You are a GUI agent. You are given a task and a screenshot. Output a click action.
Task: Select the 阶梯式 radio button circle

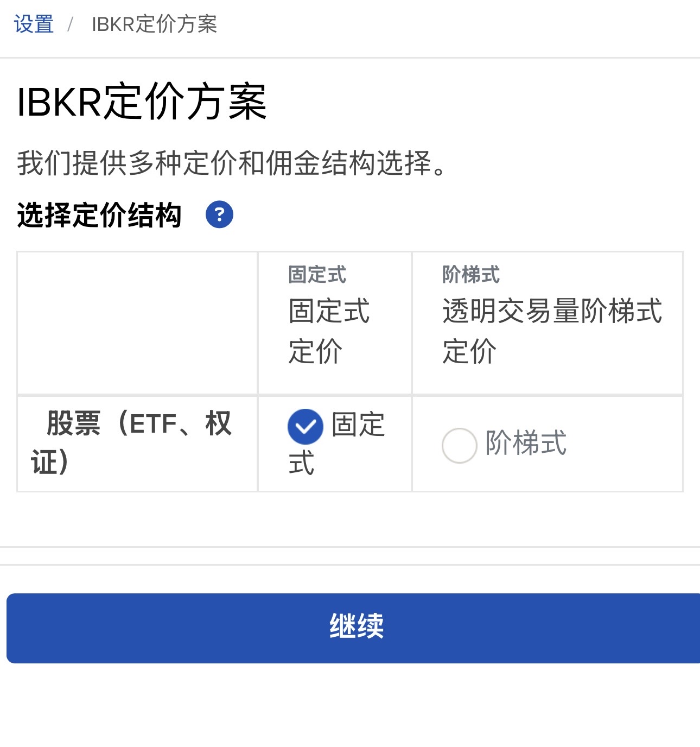(x=459, y=445)
